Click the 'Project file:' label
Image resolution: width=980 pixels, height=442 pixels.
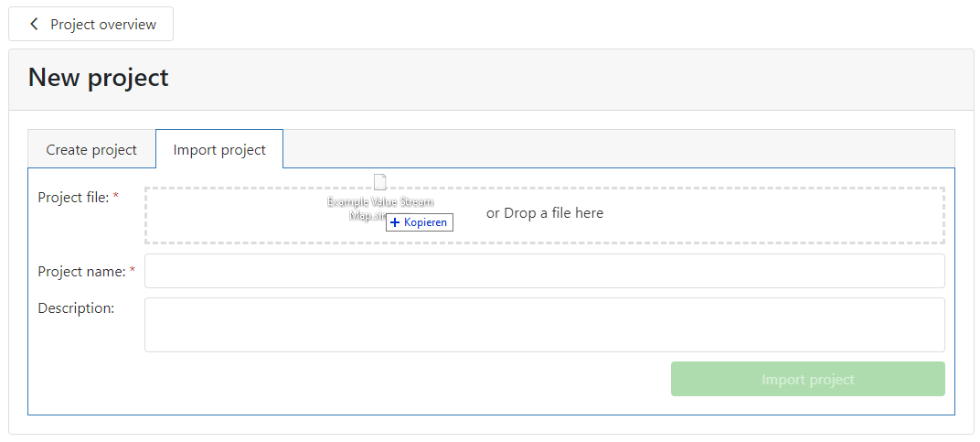tap(73, 197)
